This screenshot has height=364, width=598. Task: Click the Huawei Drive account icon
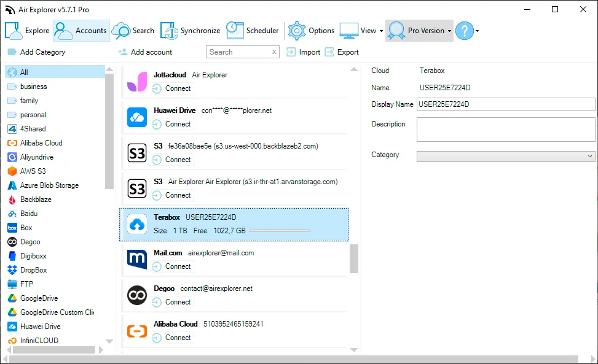[137, 117]
